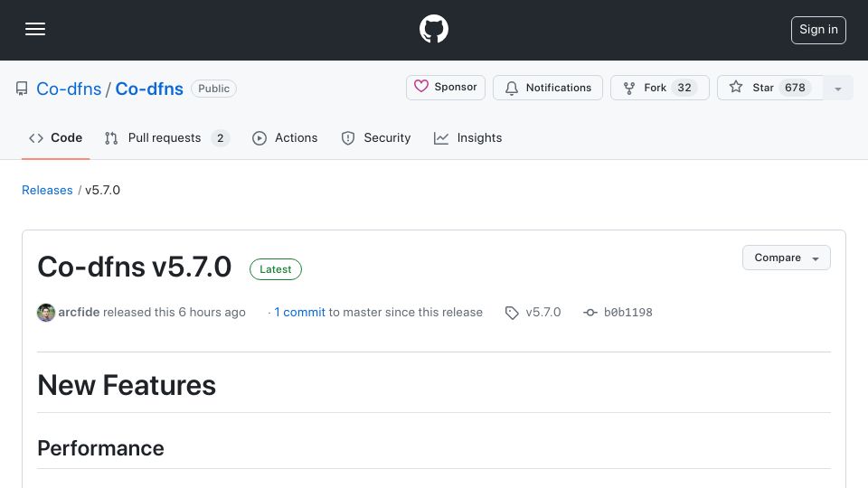Open the Security tab
The height and width of the screenshot is (488, 868).
click(x=376, y=137)
